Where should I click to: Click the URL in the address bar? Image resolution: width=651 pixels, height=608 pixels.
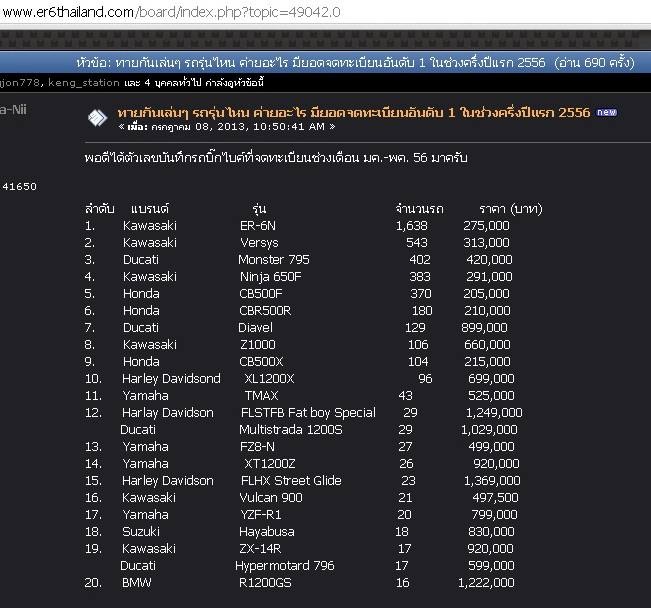pyautogui.click(x=171, y=12)
